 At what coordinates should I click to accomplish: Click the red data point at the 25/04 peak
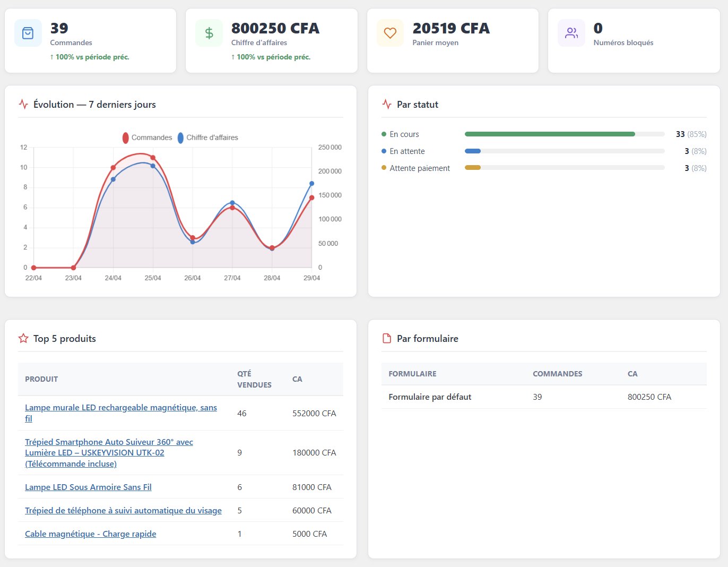152,158
